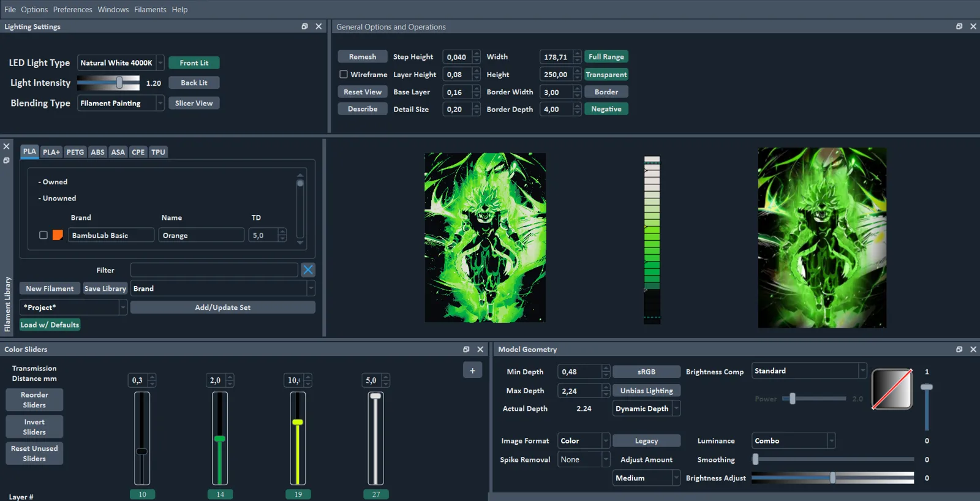
Task: Click the orange filament color swatch
Action: [x=58, y=235]
